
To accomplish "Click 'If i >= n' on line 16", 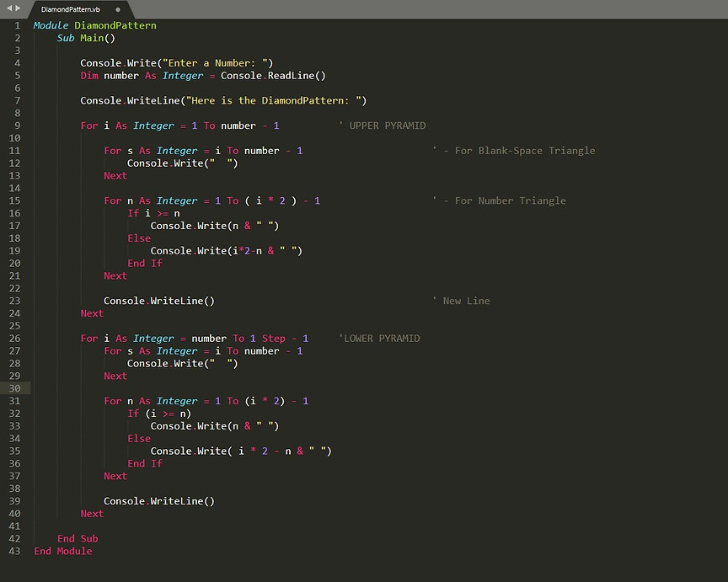I will pyautogui.click(x=153, y=213).
